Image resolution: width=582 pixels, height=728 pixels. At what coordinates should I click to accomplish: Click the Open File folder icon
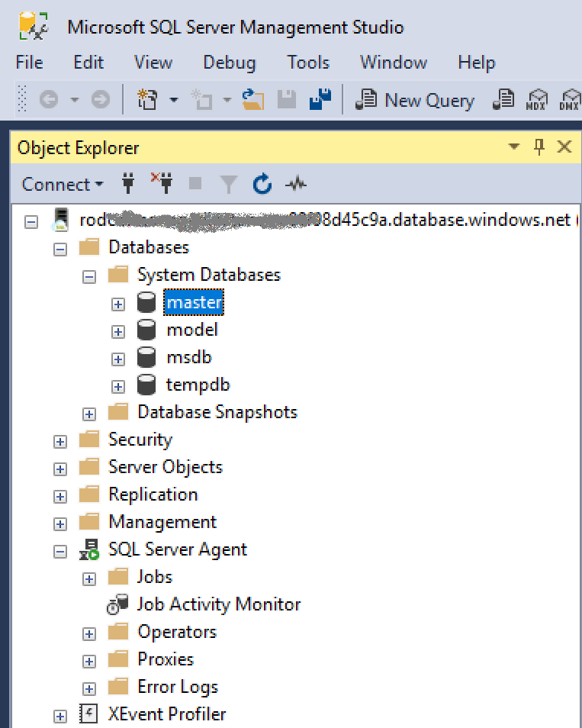tap(252, 100)
